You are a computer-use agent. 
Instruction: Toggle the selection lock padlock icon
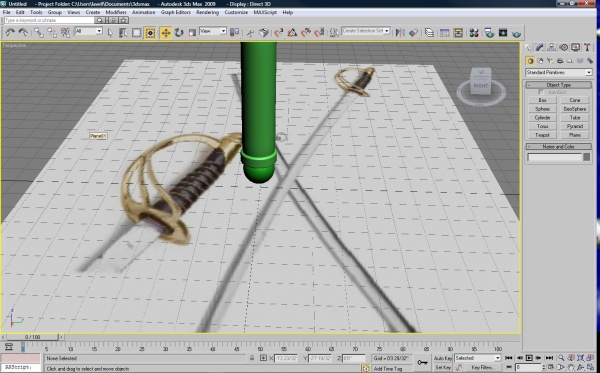[x=252, y=358]
